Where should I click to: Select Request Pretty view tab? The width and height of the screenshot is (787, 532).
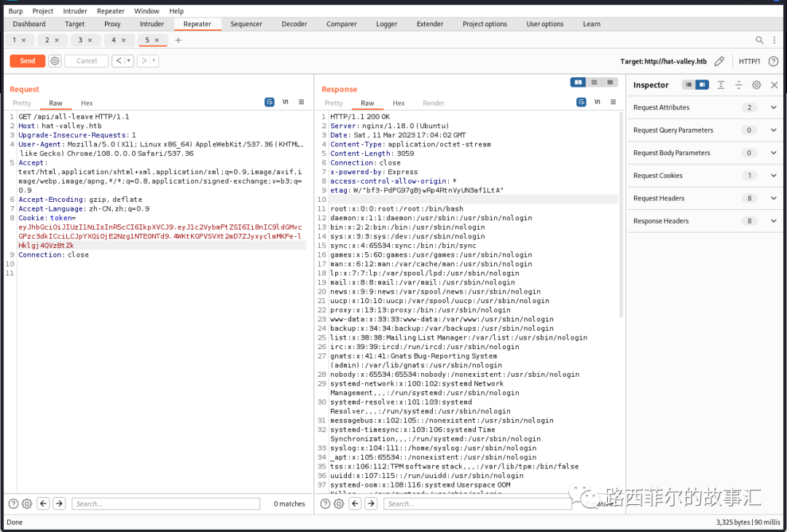(x=22, y=103)
